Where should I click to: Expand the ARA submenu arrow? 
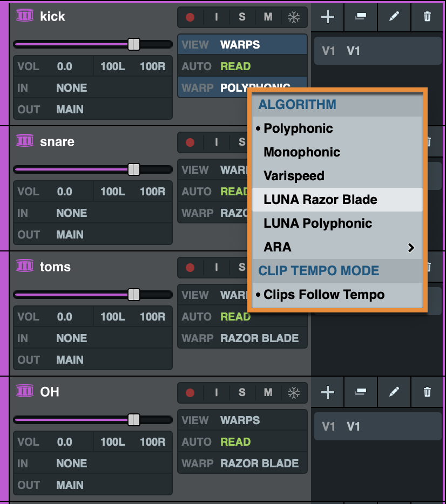411,248
